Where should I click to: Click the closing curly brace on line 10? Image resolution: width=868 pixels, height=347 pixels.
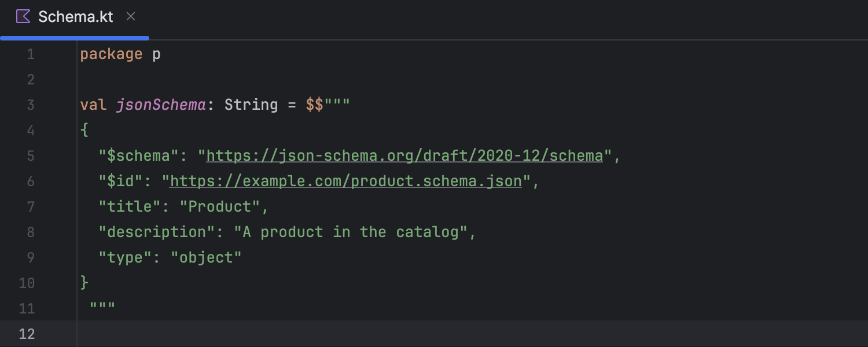[84, 283]
